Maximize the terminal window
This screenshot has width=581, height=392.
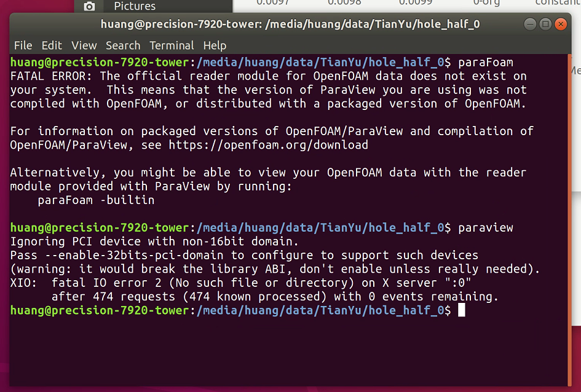[x=545, y=25]
